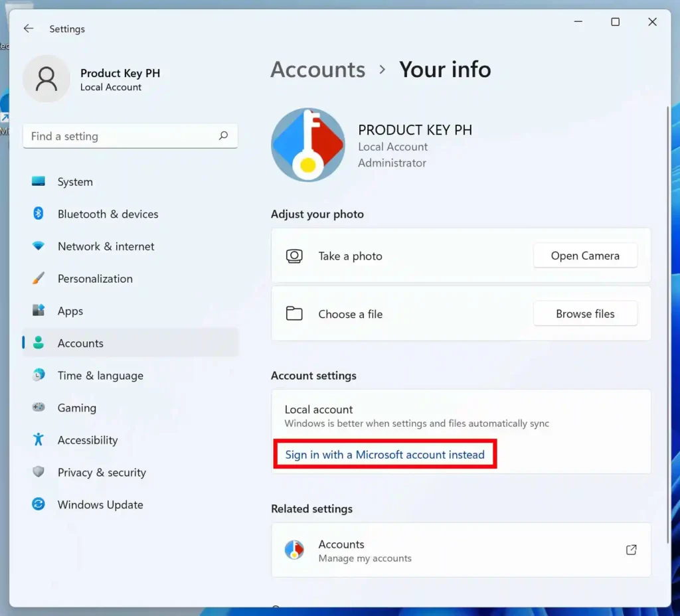Click the Find a setting search box
Viewport: 680px width, 616px height.
tap(130, 135)
